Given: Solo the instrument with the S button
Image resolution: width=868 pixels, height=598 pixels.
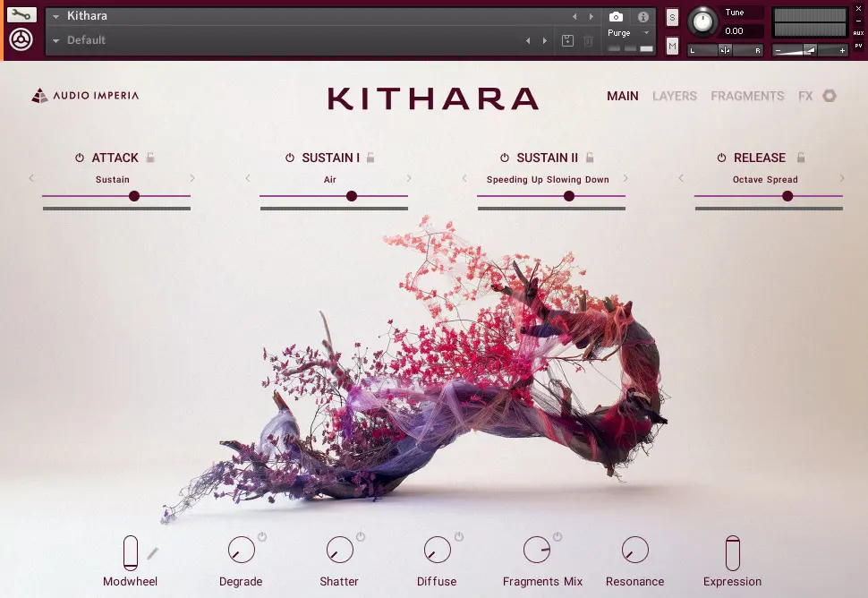Looking at the screenshot, I should (x=672, y=18).
